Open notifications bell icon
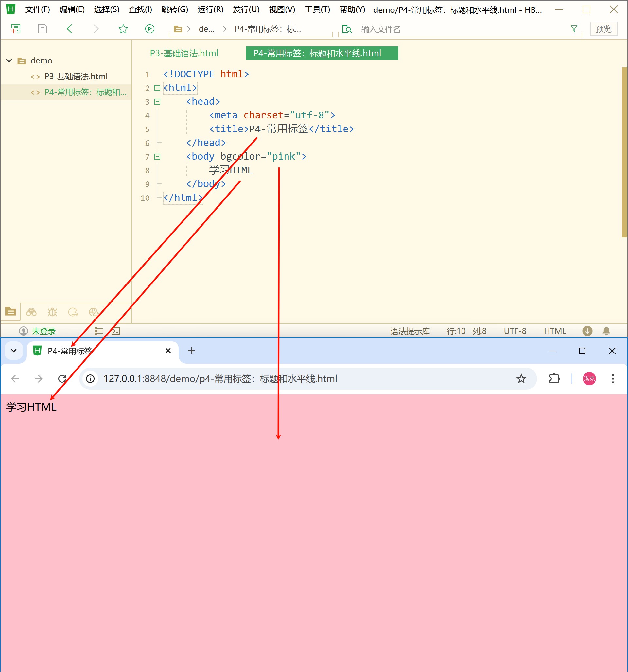This screenshot has width=628, height=672. (606, 331)
